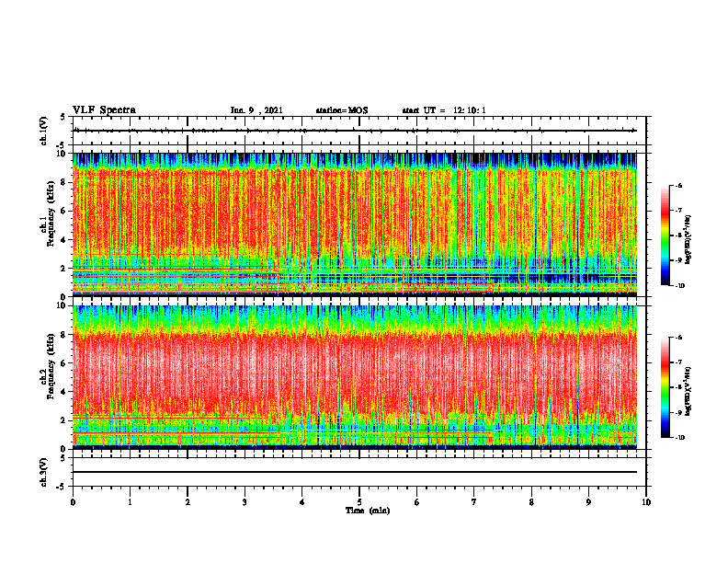Click the ch.3 flat voltage trace
This screenshot has height=563, width=728.
click(x=355, y=472)
